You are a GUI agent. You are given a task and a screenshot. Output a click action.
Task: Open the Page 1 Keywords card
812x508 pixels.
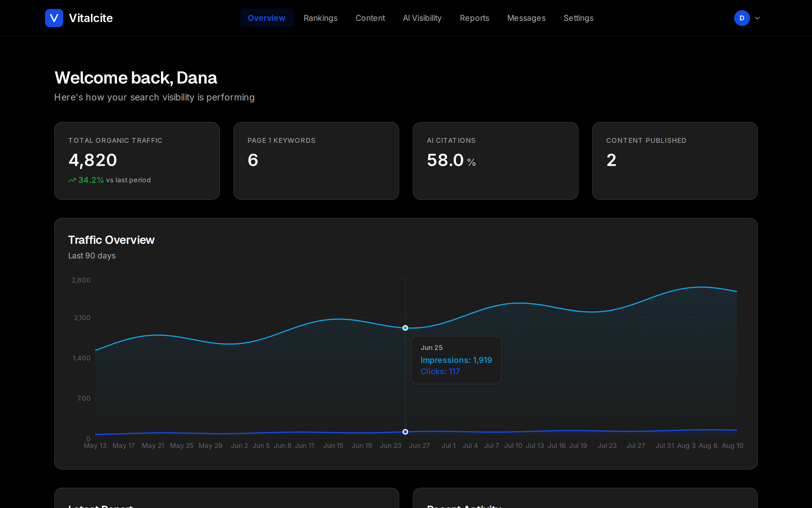click(x=316, y=161)
